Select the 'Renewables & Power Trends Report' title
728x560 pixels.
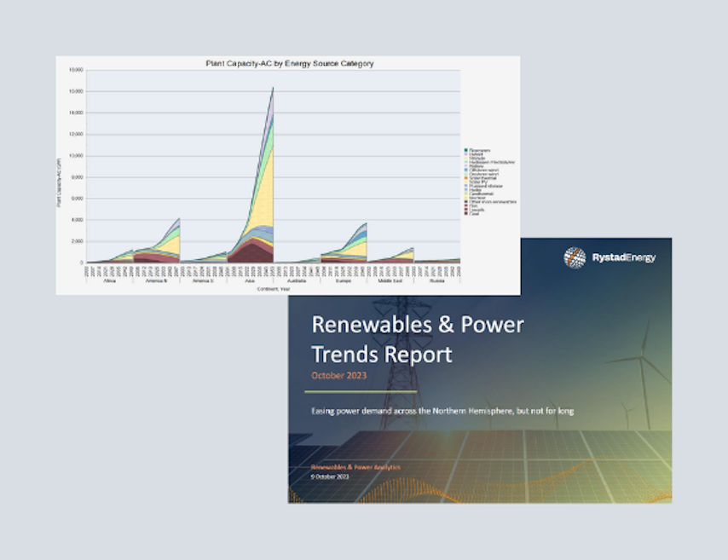point(418,339)
